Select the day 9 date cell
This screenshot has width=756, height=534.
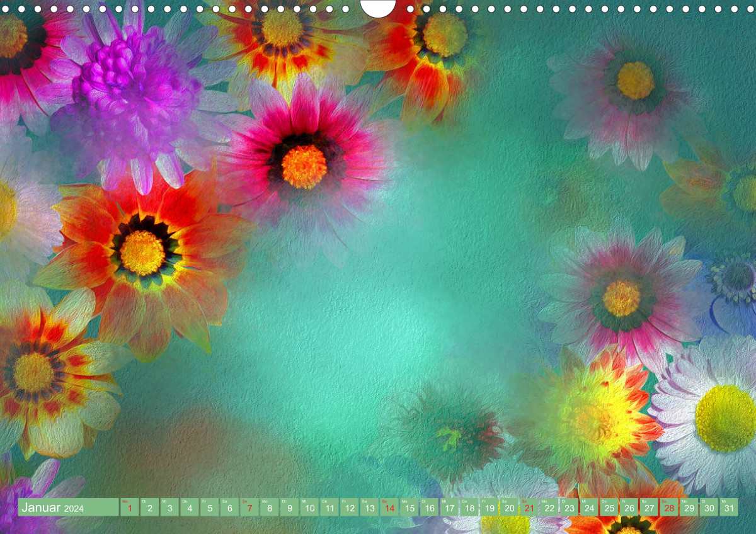(289, 507)
